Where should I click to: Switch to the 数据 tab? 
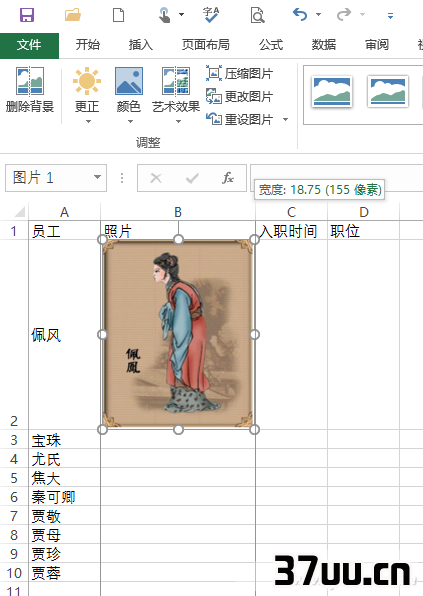pyautogui.click(x=324, y=45)
